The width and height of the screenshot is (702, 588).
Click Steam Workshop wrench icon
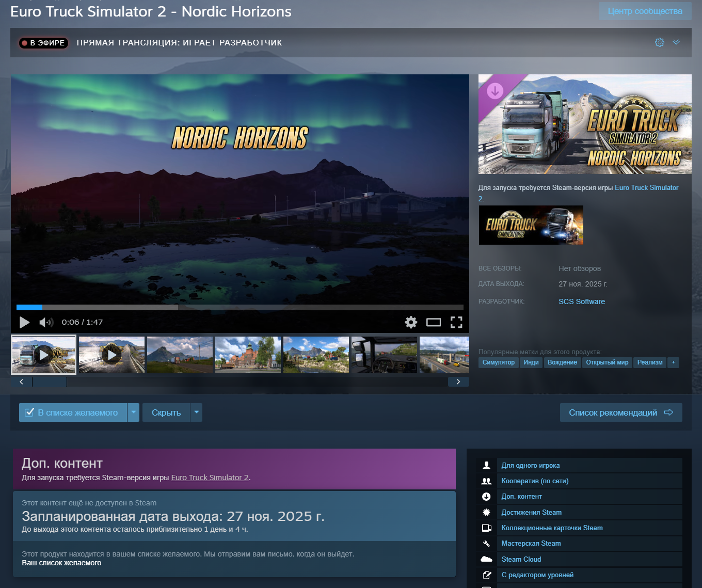click(x=486, y=544)
